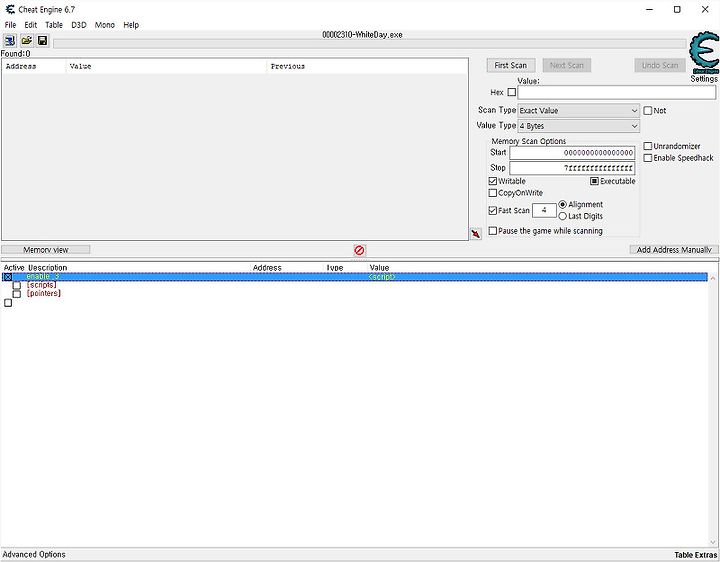720x562 pixels.
Task: Click the First Scan button
Action: [x=511, y=66]
